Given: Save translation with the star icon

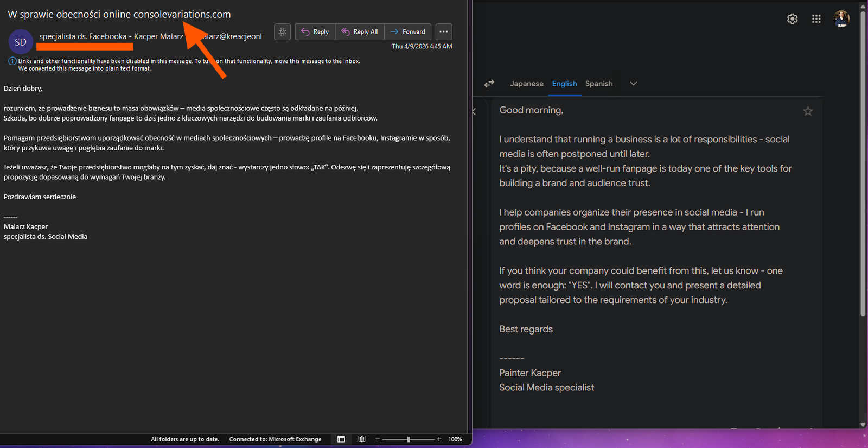Looking at the screenshot, I should coord(808,111).
